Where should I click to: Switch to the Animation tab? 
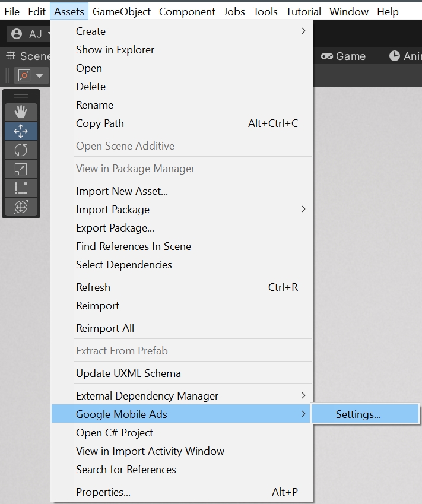(405, 56)
